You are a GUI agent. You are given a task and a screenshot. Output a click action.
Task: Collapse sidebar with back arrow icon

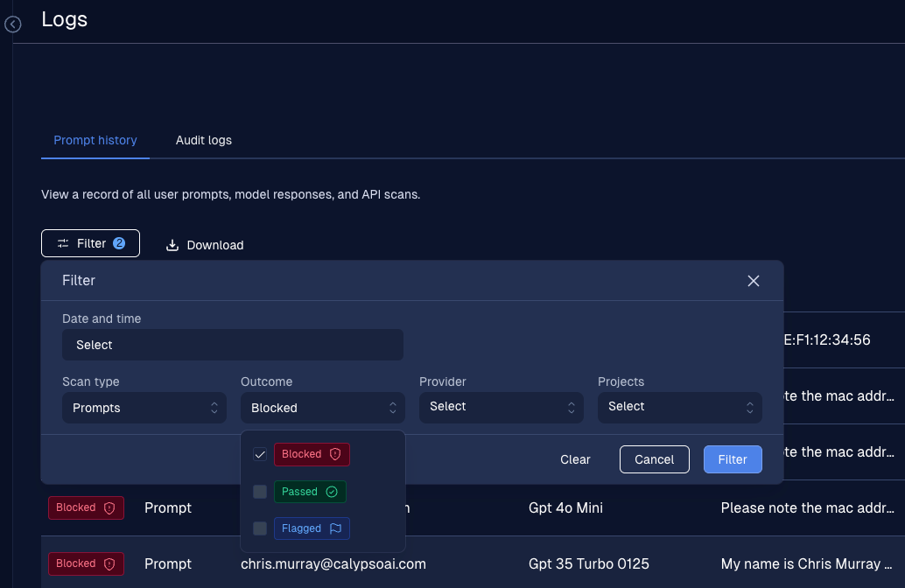[13, 24]
